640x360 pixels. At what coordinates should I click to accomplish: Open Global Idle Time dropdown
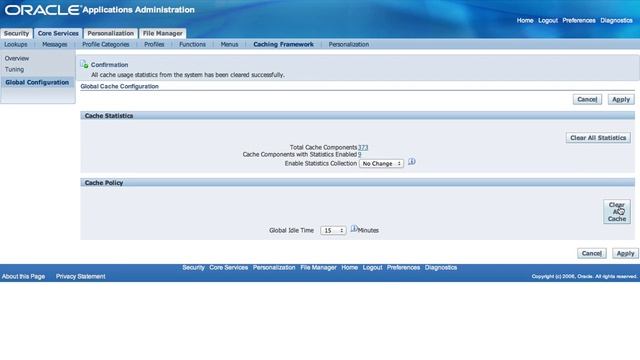click(x=333, y=231)
